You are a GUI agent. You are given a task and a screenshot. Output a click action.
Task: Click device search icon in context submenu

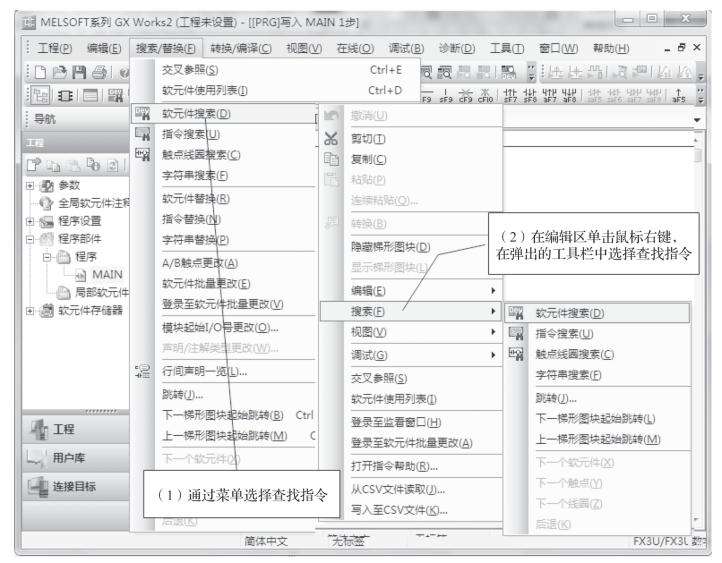[x=516, y=313]
